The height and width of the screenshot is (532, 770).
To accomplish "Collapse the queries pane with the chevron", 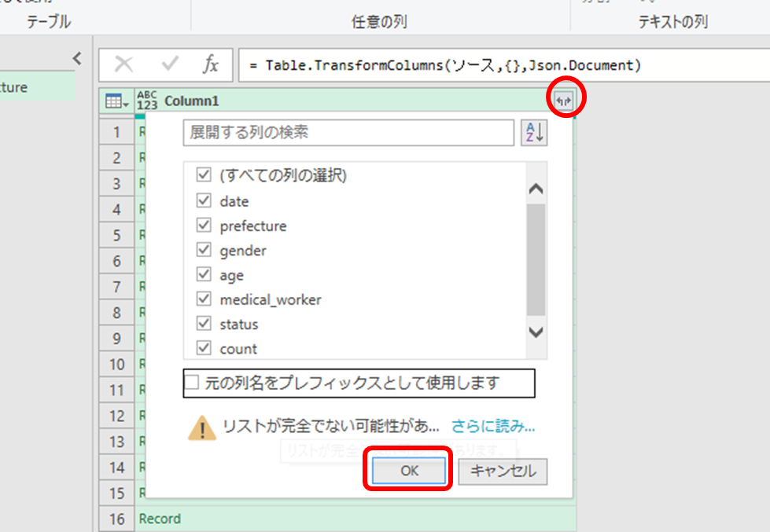I will (77, 58).
